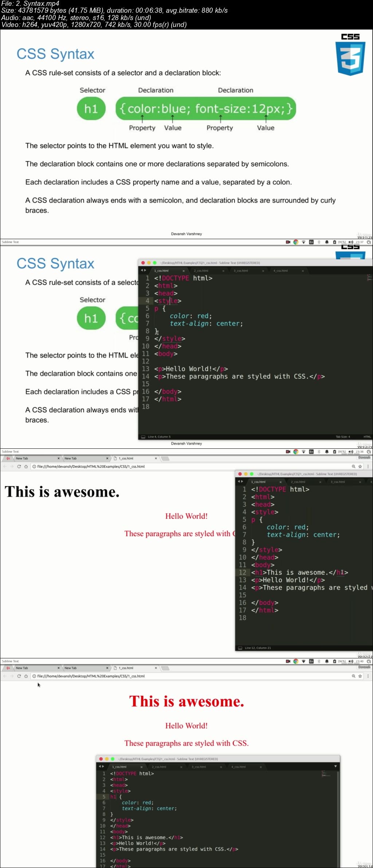
Task: Click zoom magnifier icon in Chrome, 23:38 frame
Action: click(353, 466)
